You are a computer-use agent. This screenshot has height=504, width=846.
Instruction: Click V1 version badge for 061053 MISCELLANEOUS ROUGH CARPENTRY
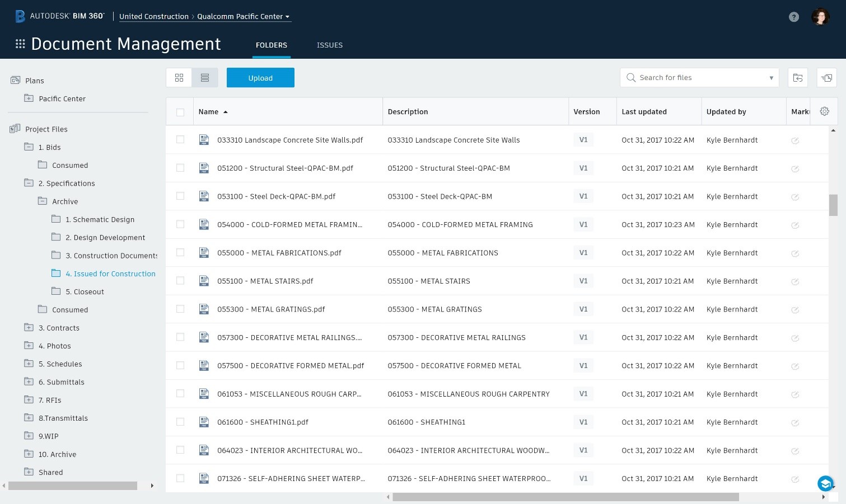point(583,394)
